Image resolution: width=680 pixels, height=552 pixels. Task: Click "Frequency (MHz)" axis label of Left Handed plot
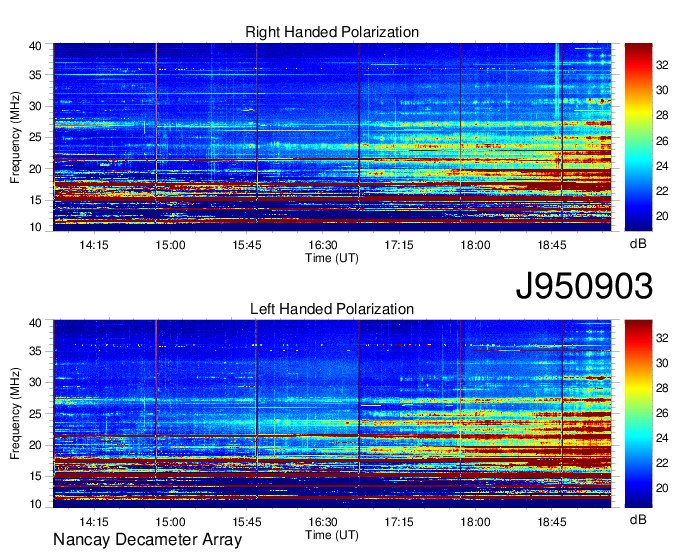15,414
